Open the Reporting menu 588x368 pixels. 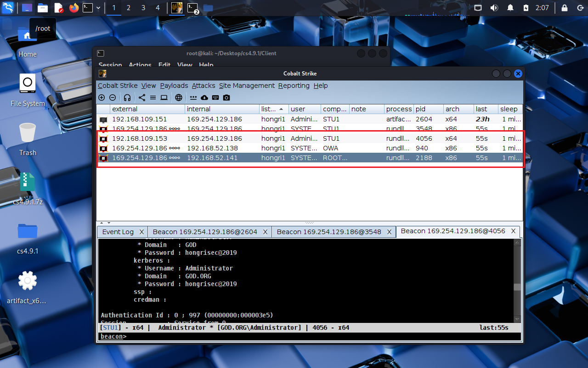[294, 86]
